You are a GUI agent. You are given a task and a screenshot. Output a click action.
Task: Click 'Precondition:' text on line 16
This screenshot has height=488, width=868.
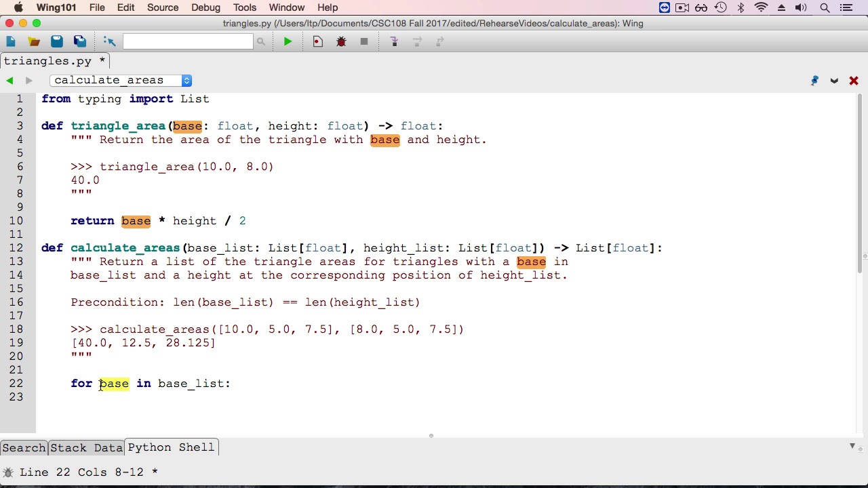pos(118,302)
